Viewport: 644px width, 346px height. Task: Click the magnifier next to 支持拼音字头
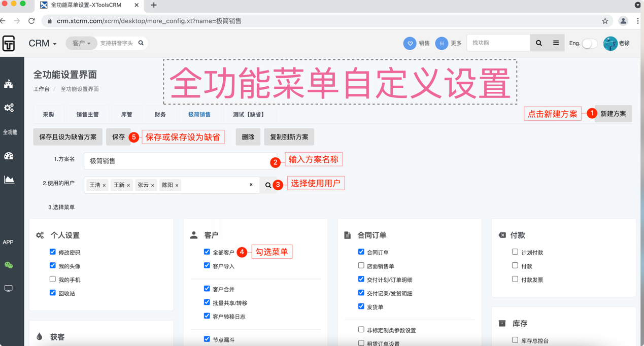[141, 43]
